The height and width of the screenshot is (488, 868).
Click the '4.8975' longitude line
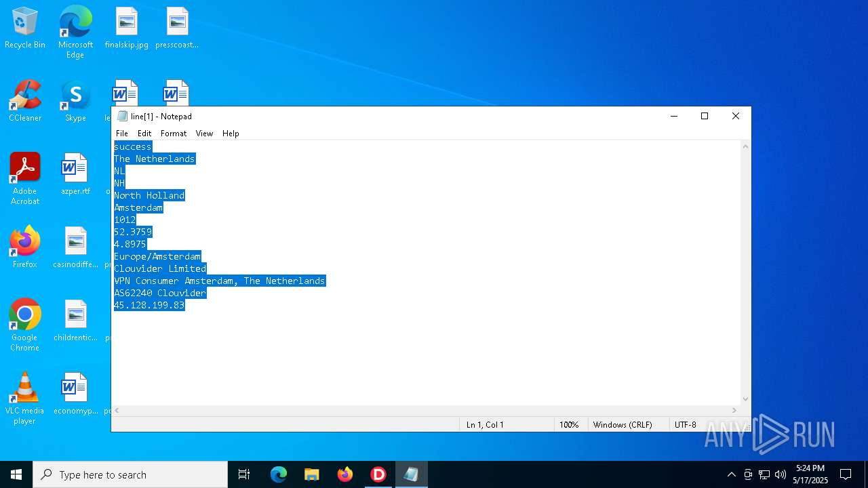click(x=130, y=244)
